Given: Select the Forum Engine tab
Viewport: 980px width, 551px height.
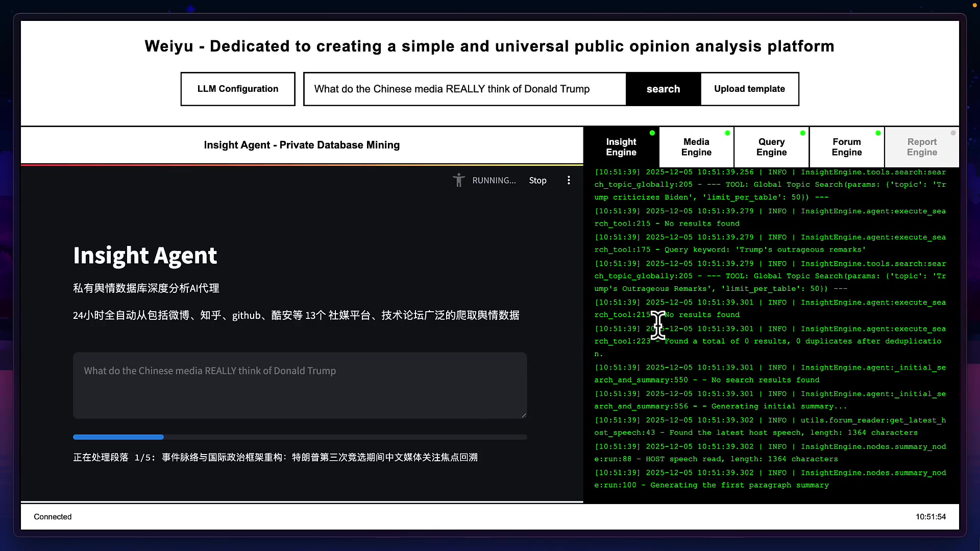Looking at the screenshot, I should [x=846, y=147].
